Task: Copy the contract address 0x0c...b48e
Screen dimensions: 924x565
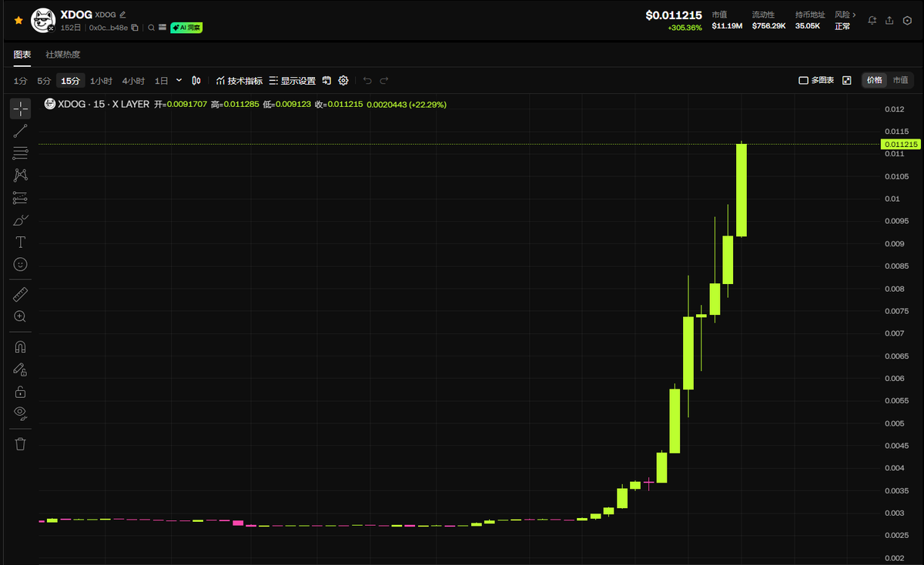Action: [x=135, y=27]
